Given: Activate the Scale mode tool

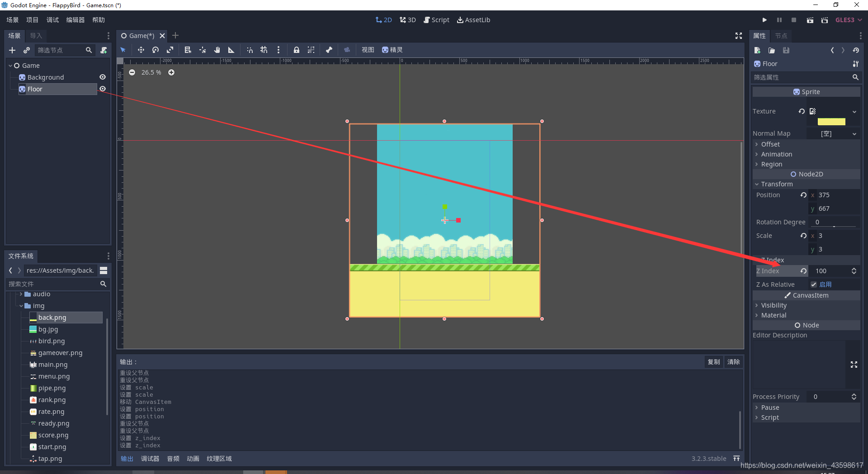Looking at the screenshot, I should point(170,50).
